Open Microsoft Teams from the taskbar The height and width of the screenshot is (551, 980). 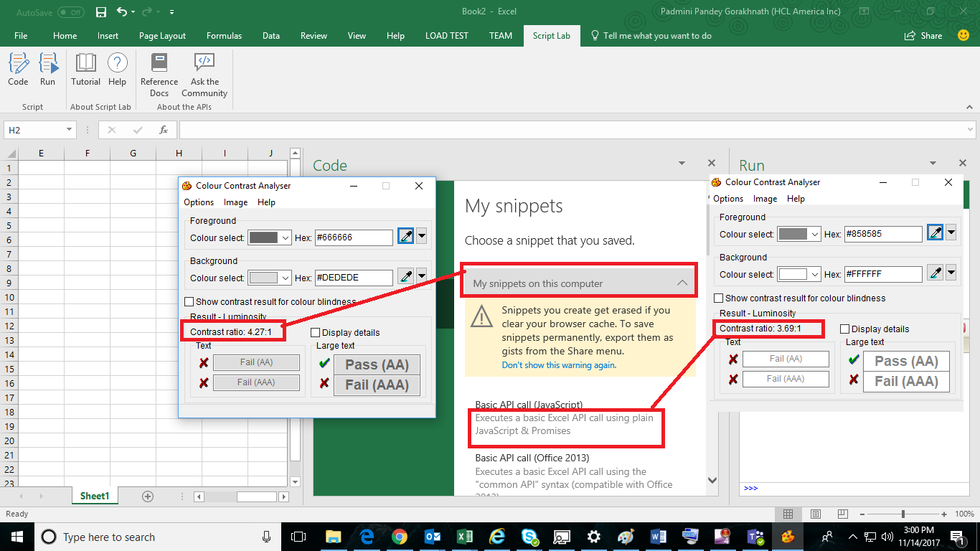[755, 536]
